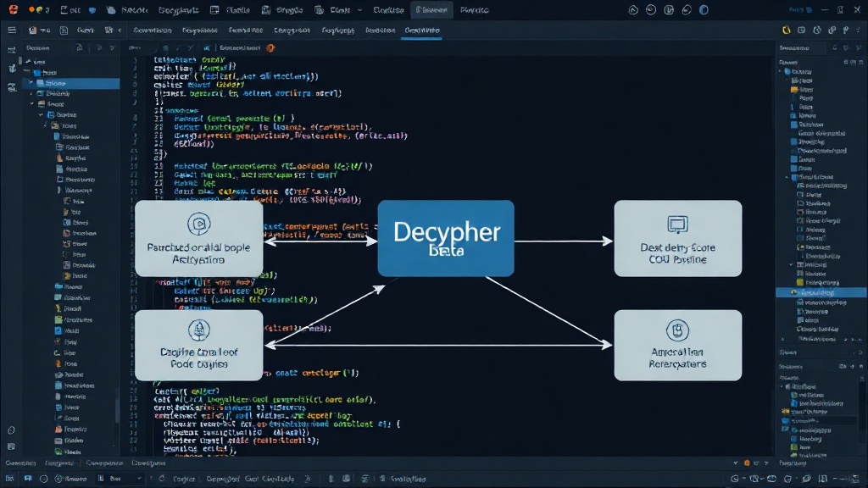Screen dimensions: 868x488
Task: Select the blue-underlined tab in second toolbar row
Action: click(422, 30)
